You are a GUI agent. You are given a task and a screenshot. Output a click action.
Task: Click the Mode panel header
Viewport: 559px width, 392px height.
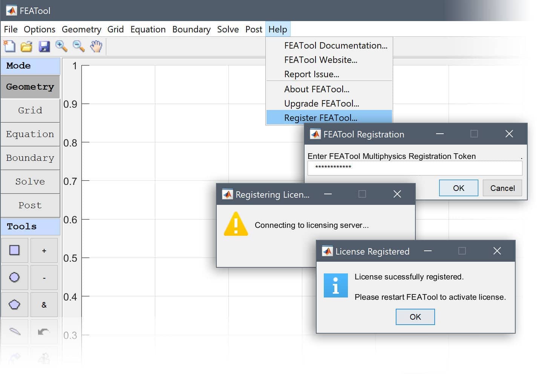pos(30,66)
